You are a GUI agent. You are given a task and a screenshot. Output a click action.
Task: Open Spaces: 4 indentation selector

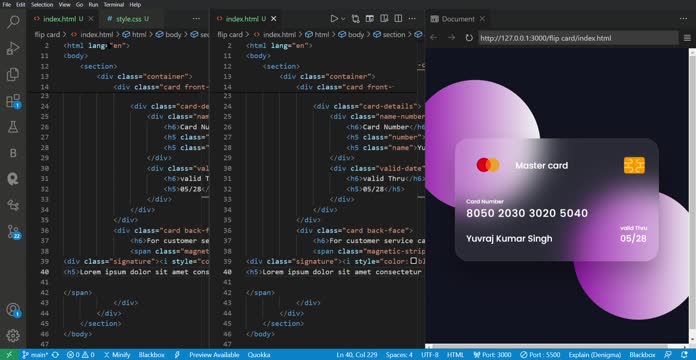[x=399, y=355]
